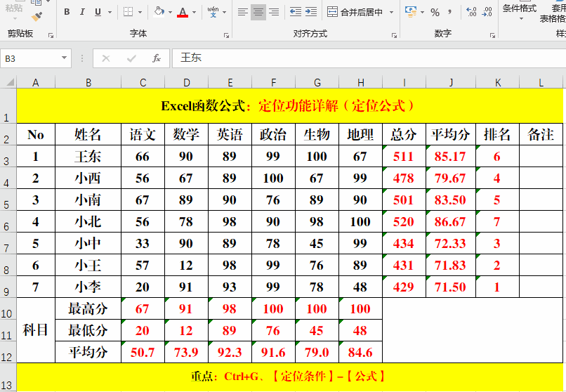Toggle italic formatting

[82, 12]
